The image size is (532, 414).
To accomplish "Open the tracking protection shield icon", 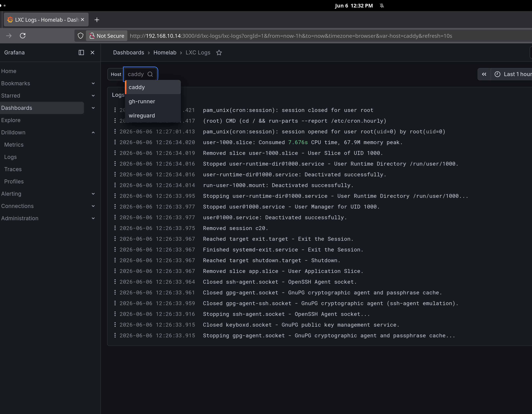I will 80,36.
